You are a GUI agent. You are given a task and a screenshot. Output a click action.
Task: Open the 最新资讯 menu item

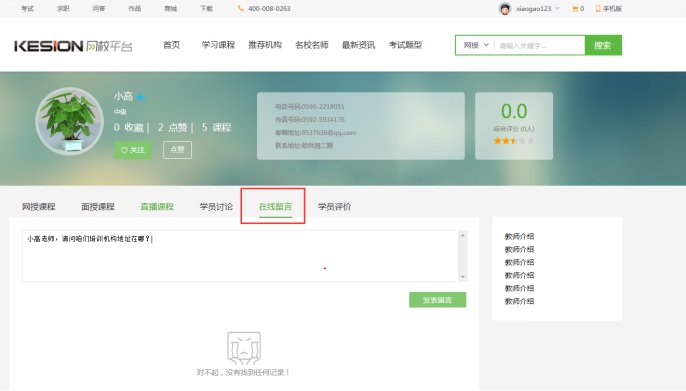coord(359,45)
